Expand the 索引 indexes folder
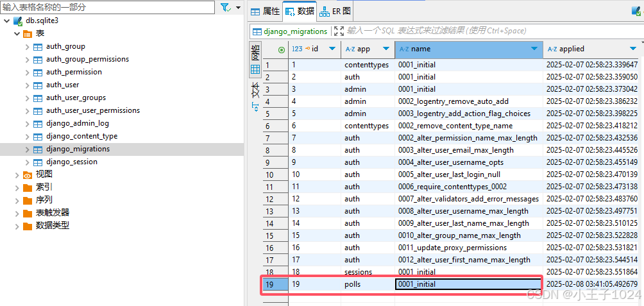 click(x=17, y=188)
